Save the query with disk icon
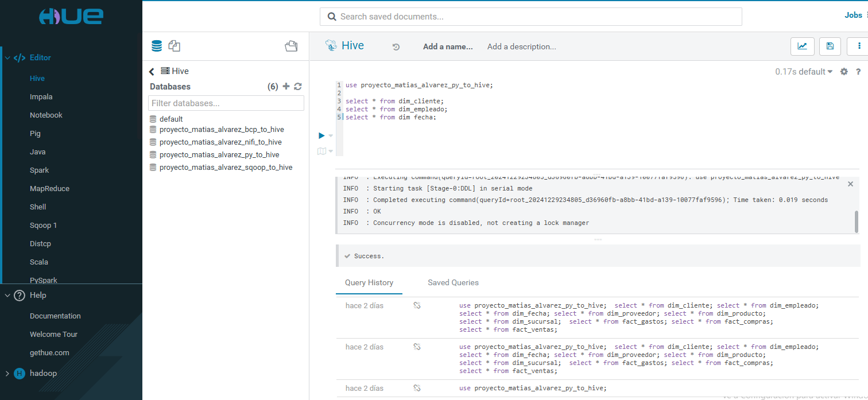 coord(830,46)
